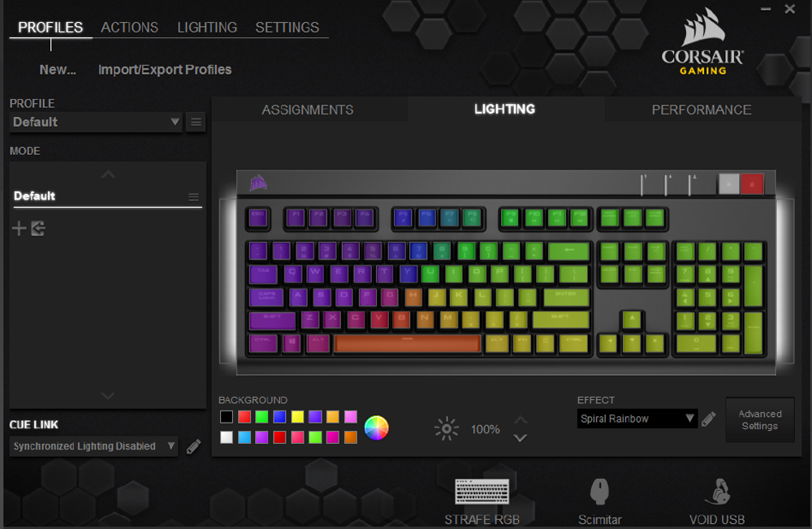Expand the Default profile dropdown

coord(96,123)
